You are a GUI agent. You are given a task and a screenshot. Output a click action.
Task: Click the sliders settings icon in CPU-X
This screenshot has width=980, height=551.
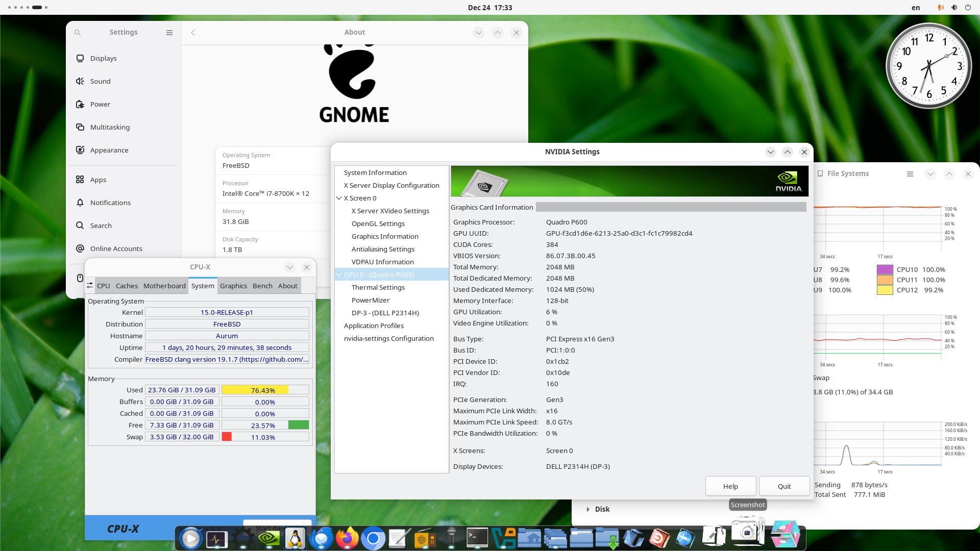click(90, 286)
